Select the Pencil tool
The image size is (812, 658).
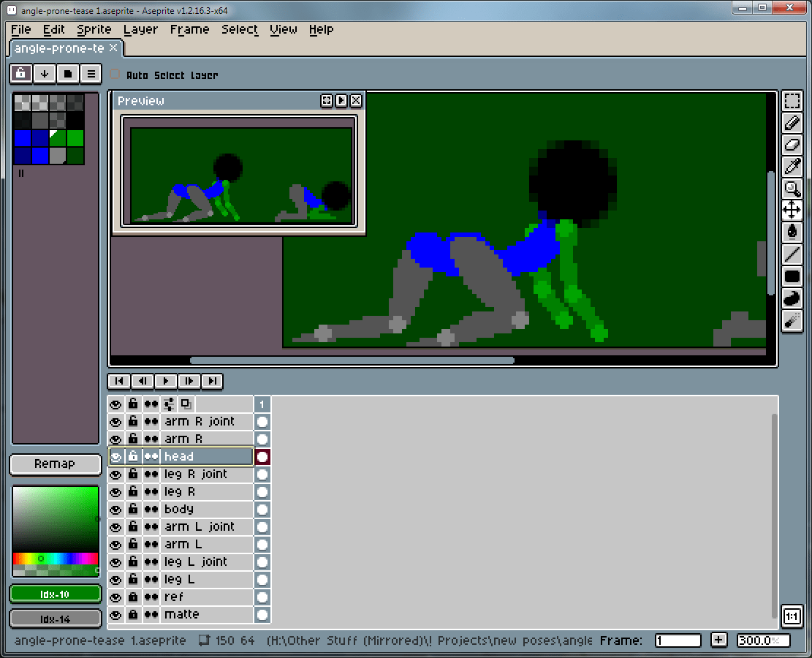tap(792, 123)
